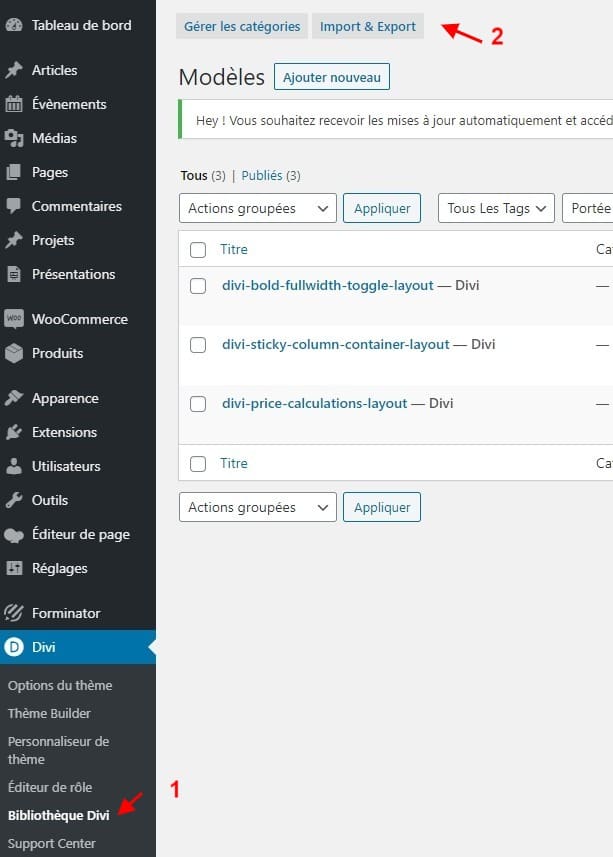This screenshot has height=857, width=613.
Task: Open Personnaliseur de thème submenu item
Action: (58, 750)
